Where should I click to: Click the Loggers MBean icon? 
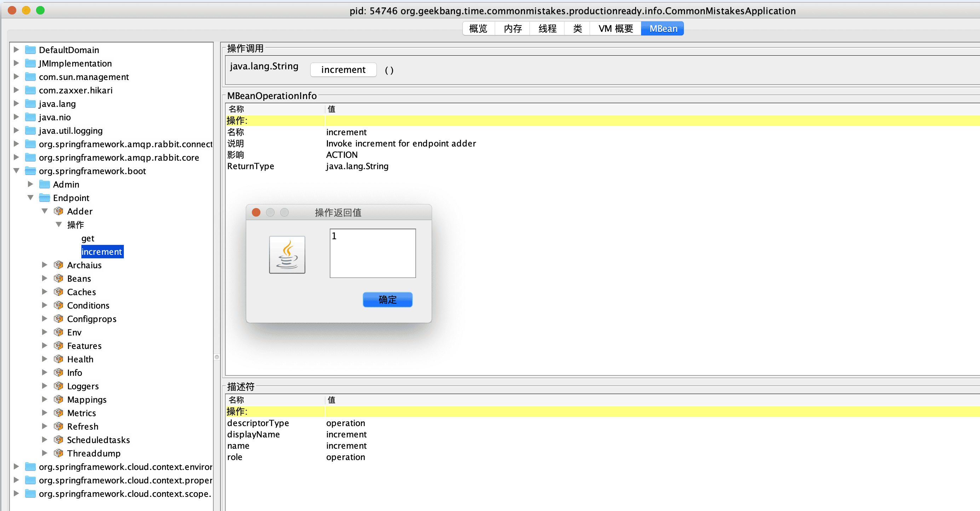click(58, 386)
